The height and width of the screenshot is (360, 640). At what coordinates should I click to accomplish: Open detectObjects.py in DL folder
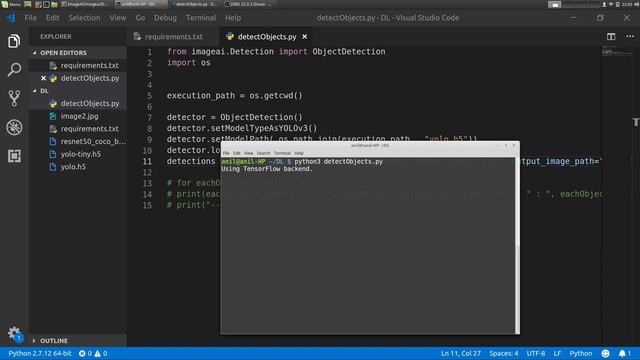tap(89, 103)
